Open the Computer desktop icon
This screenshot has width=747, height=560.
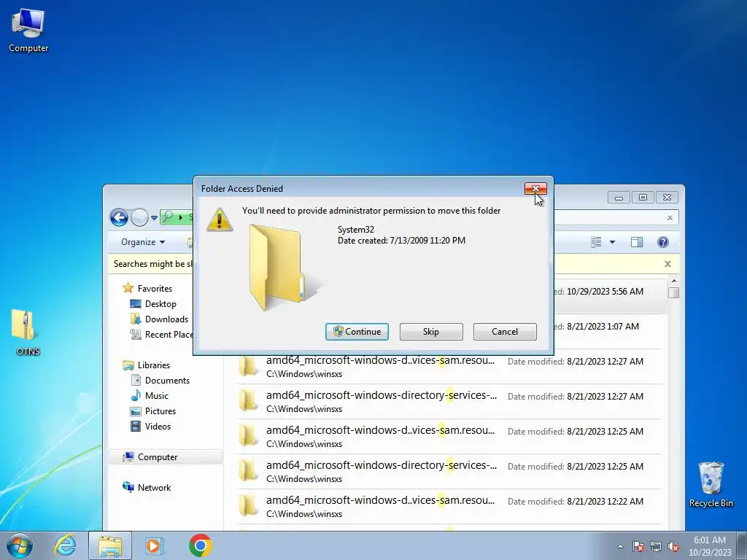pos(28,31)
